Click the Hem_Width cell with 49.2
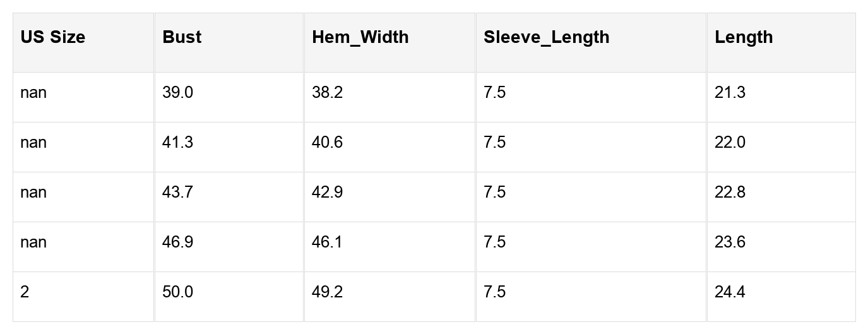The image size is (868, 334). tap(328, 292)
